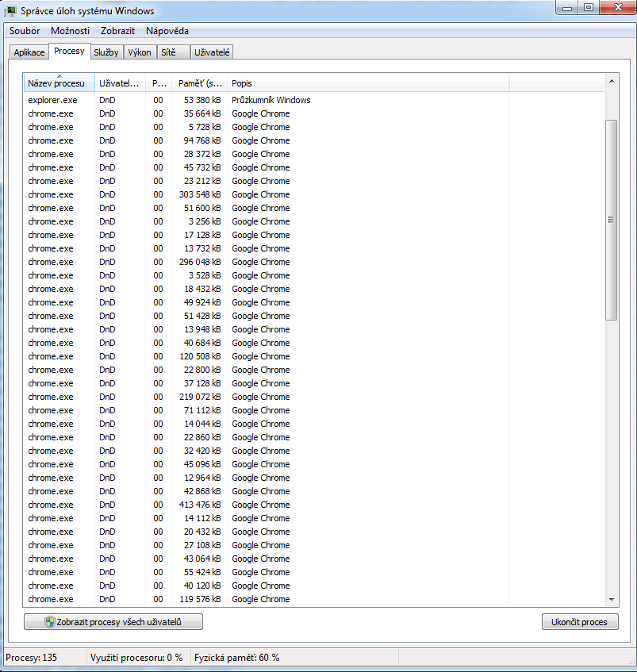Select chrome.exe row using 45 732 kB

click(267, 167)
